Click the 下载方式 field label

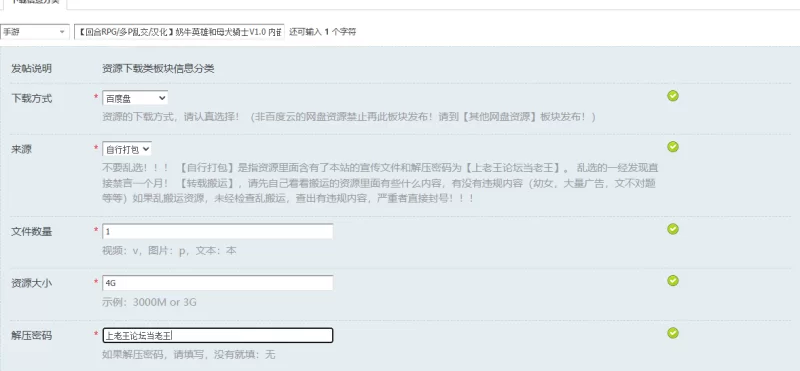click(32, 98)
